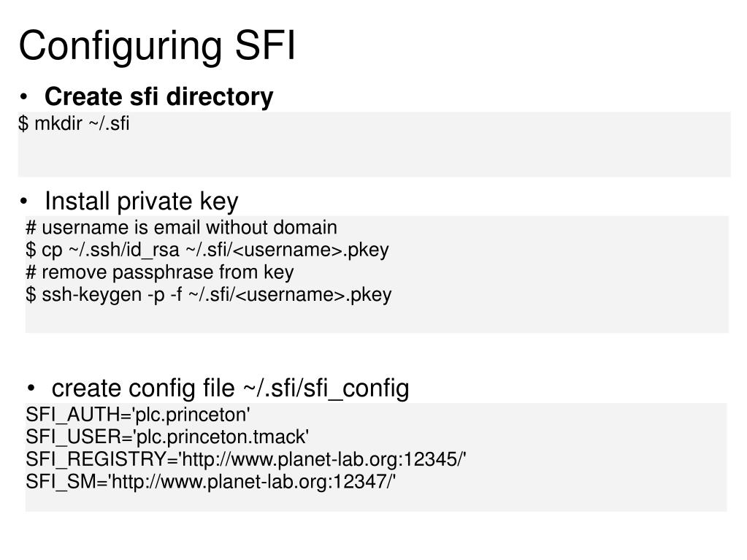
Task: Select the 'Create sfi directory' bullet heading
Action: (x=158, y=96)
